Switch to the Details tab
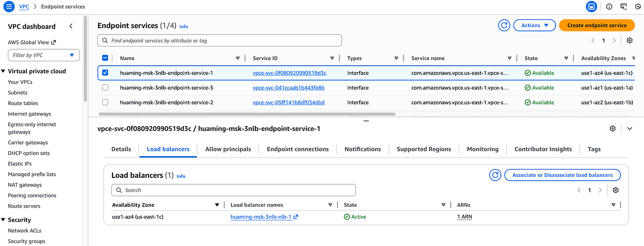This screenshot has width=644, height=246. click(x=121, y=149)
